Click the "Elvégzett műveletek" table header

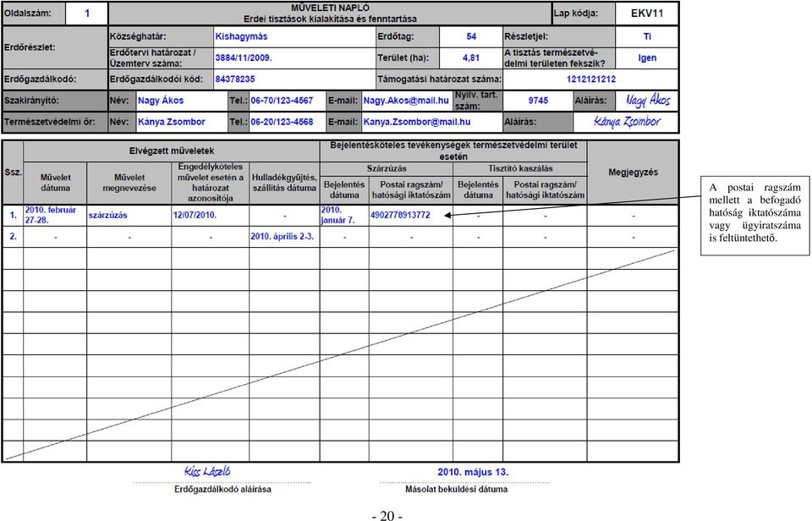tap(172, 151)
